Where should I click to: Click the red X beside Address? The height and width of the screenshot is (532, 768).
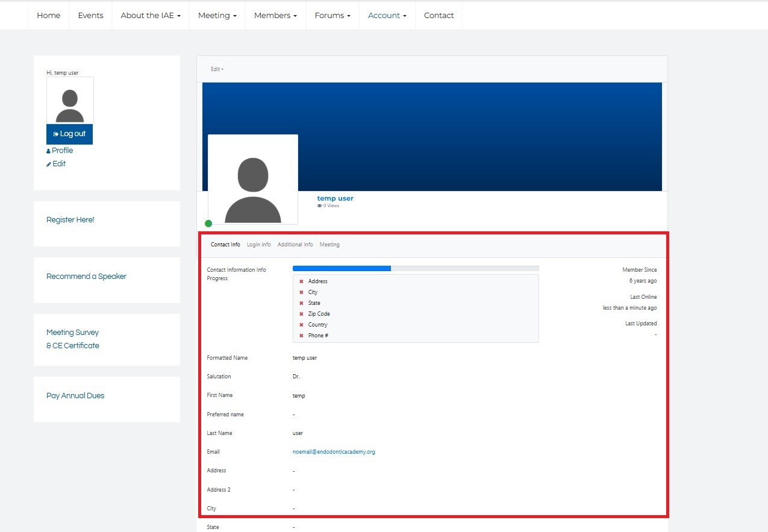point(301,281)
